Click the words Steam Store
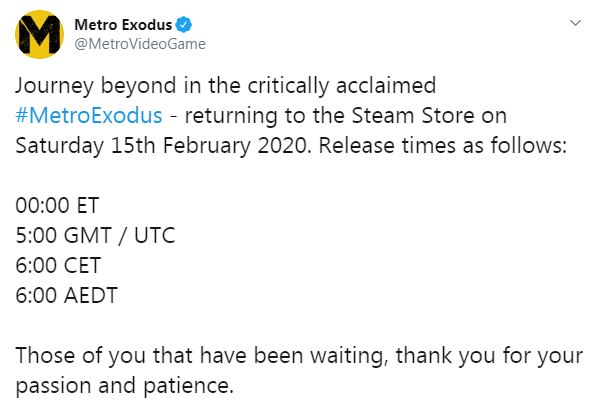 (x=413, y=115)
